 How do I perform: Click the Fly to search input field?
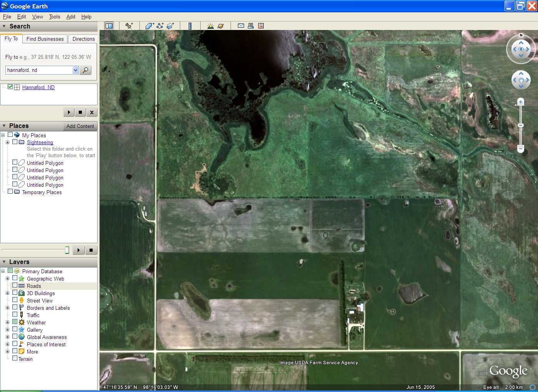tap(39, 70)
